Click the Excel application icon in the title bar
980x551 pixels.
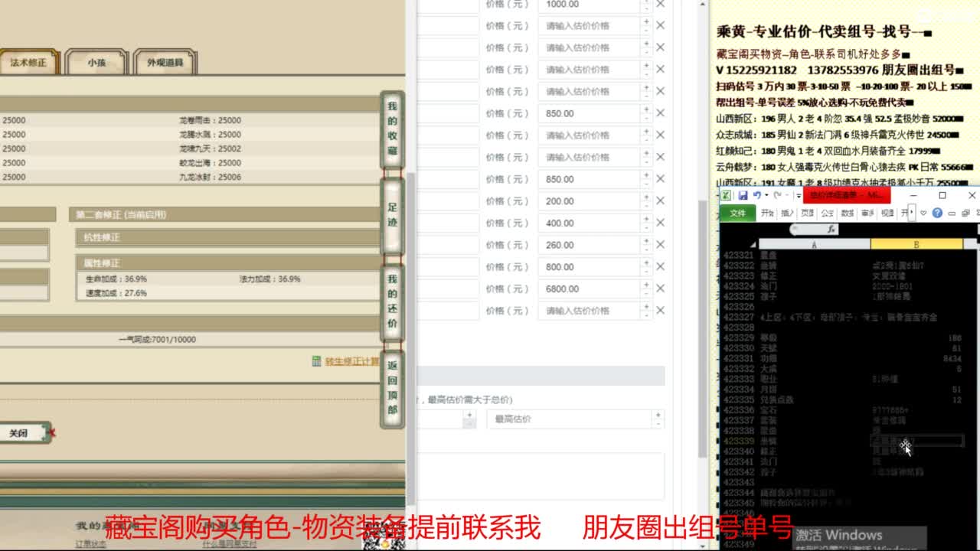click(x=726, y=196)
